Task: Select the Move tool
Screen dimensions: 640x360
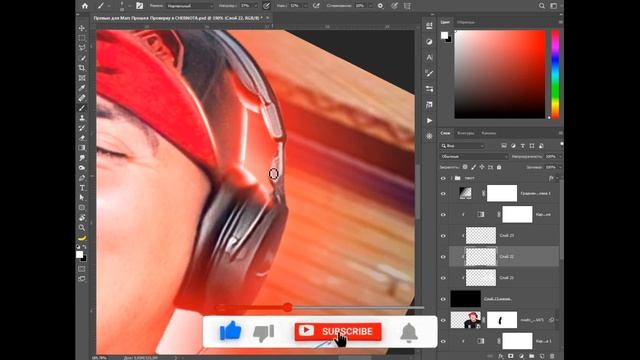Action: click(x=82, y=28)
